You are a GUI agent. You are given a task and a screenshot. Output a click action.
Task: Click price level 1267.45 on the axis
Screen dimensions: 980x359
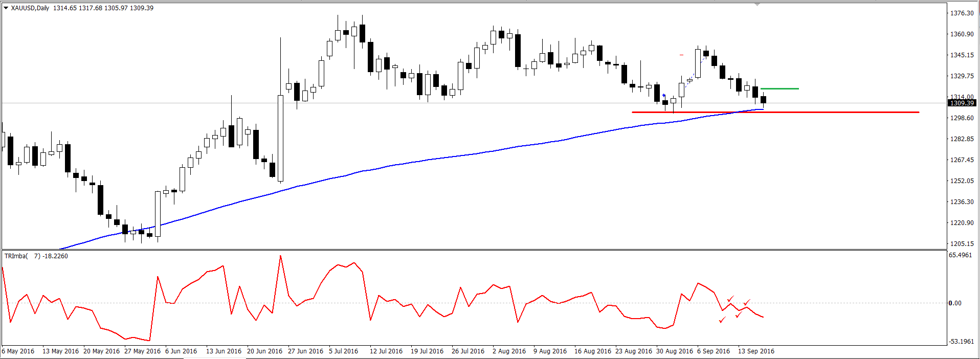click(962, 160)
